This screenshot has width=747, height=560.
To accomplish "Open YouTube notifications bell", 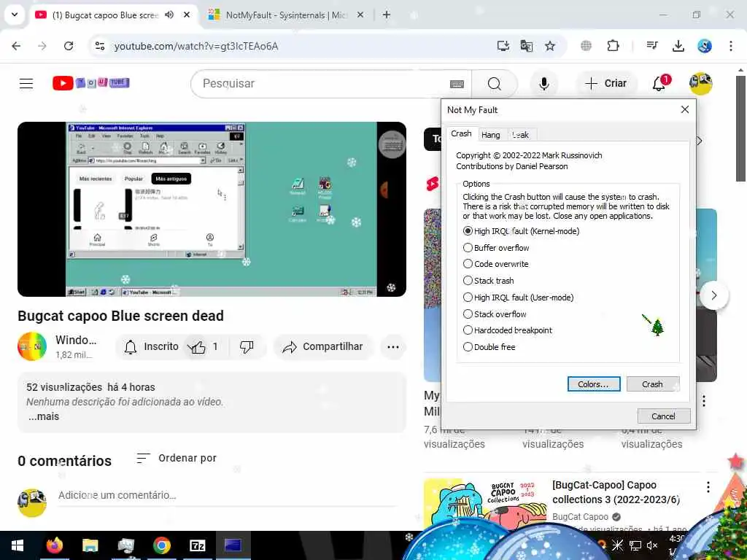I will click(x=659, y=83).
